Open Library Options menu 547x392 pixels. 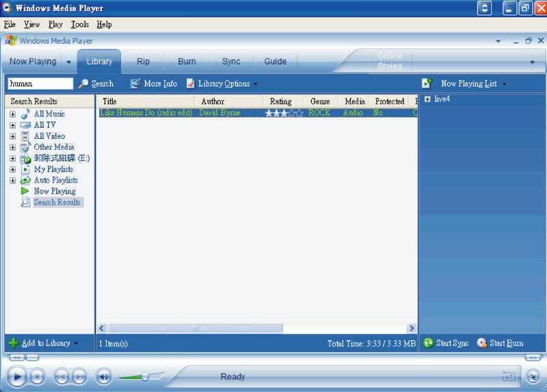tap(222, 83)
